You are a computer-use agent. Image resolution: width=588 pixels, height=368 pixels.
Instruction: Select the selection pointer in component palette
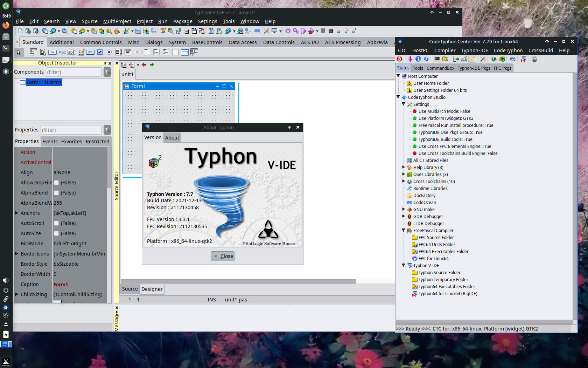[x=19, y=52]
